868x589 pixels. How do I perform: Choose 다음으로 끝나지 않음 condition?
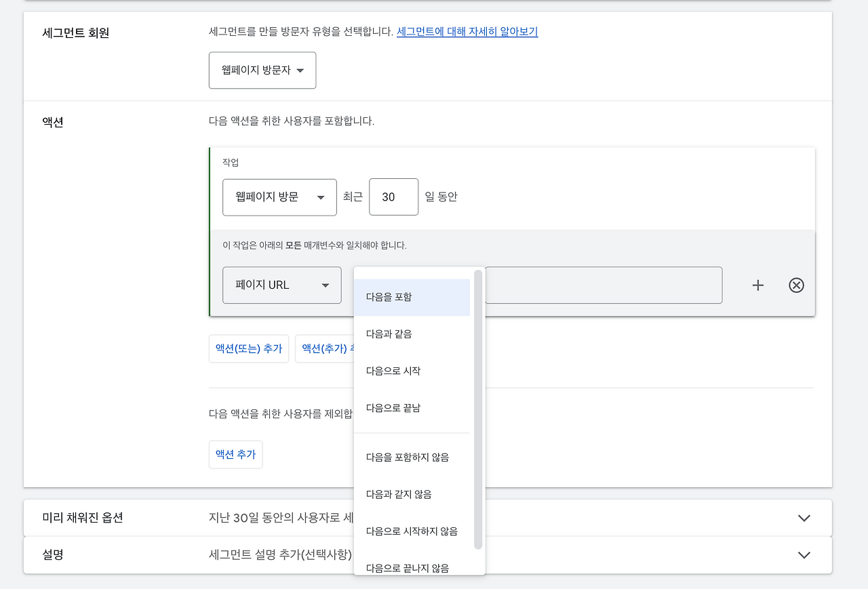(x=412, y=568)
